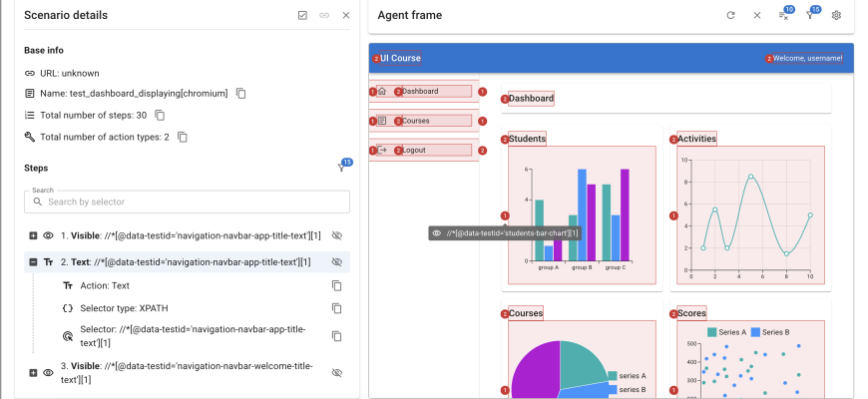
Task: Hide step 1 Visible highlight
Action: click(x=336, y=235)
